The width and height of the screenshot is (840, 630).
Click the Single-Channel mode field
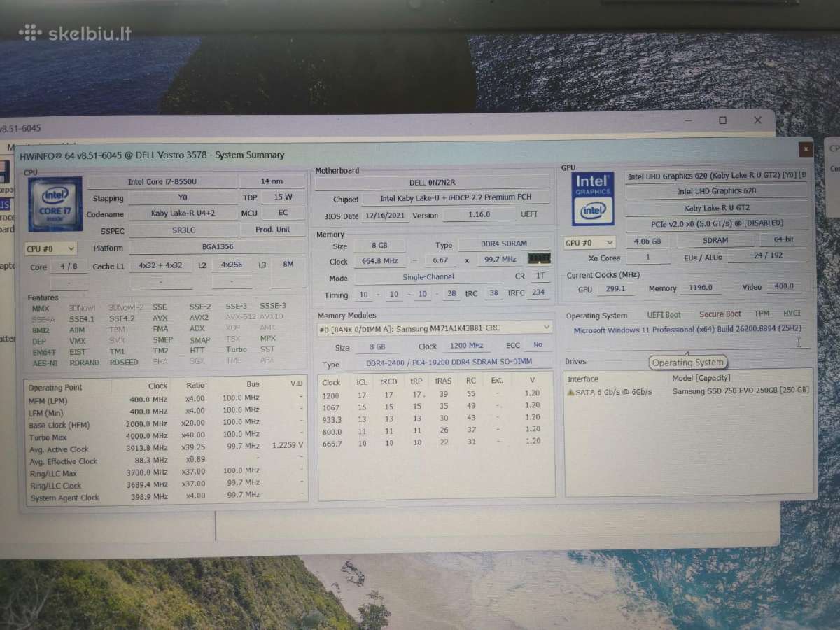point(428,277)
